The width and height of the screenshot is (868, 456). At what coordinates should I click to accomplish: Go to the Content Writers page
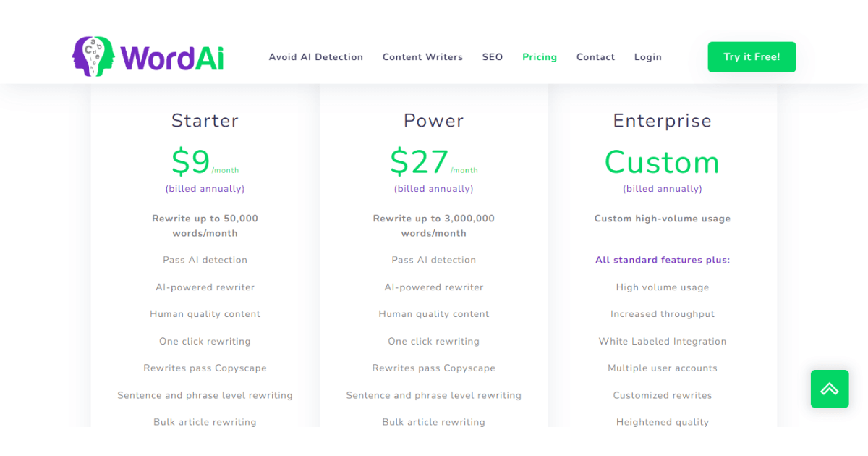click(422, 57)
